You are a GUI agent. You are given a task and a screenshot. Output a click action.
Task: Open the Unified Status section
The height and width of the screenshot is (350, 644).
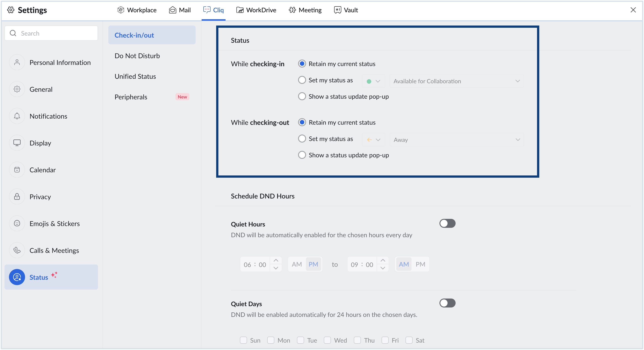pyautogui.click(x=135, y=76)
